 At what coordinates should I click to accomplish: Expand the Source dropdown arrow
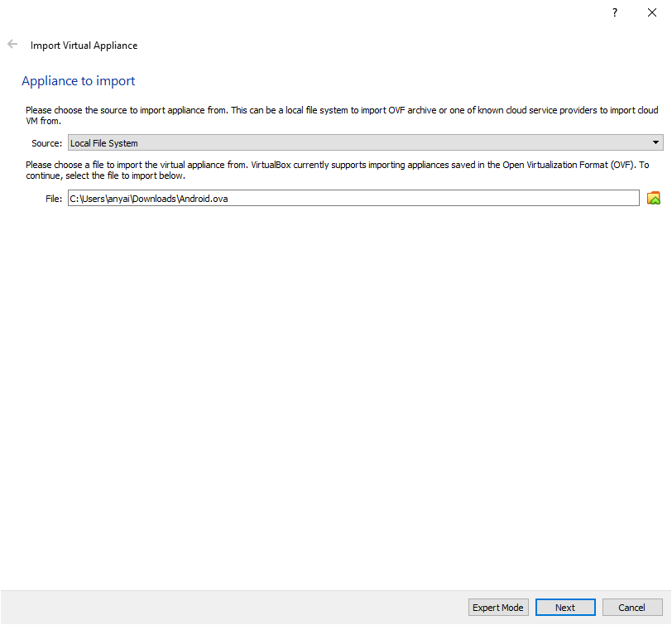point(655,142)
